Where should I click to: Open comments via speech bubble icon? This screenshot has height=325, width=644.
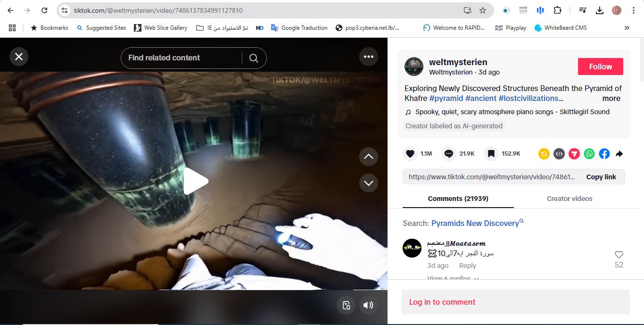coord(449,154)
